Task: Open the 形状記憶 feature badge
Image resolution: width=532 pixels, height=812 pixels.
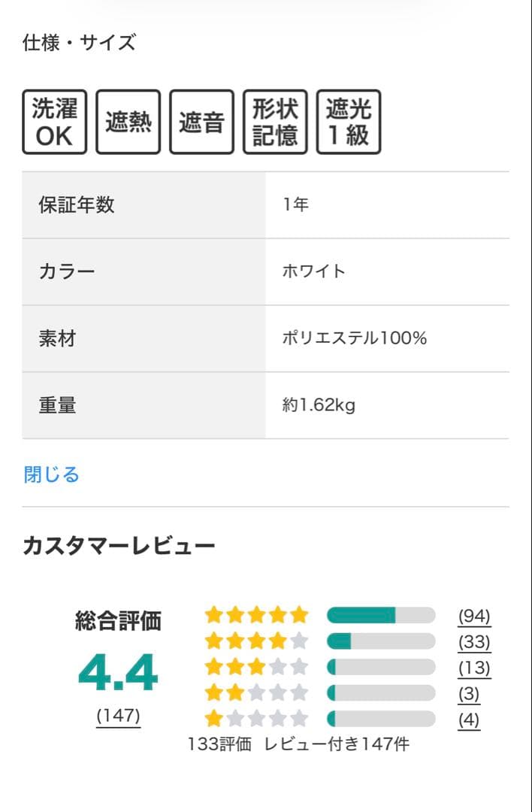Action: click(x=275, y=123)
